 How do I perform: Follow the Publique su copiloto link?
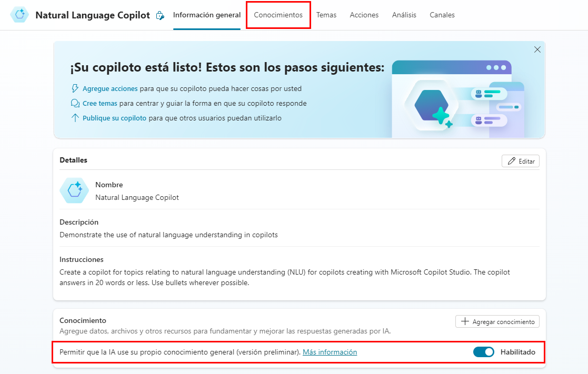point(114,118)
